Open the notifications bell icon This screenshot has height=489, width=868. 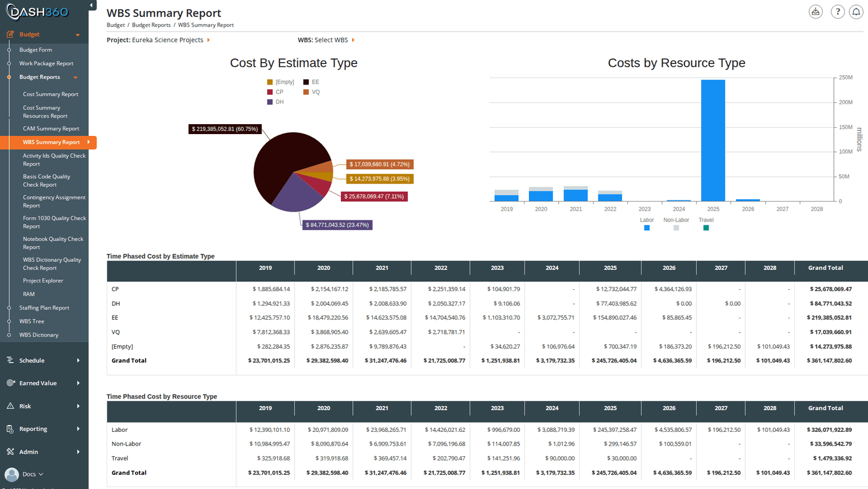click(856, 12)
